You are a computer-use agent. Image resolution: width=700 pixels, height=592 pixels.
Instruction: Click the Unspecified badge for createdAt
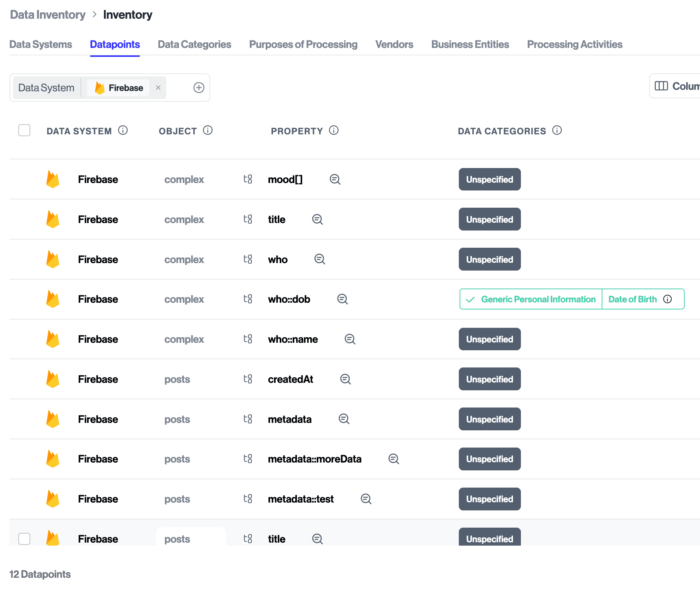[489, 379]
